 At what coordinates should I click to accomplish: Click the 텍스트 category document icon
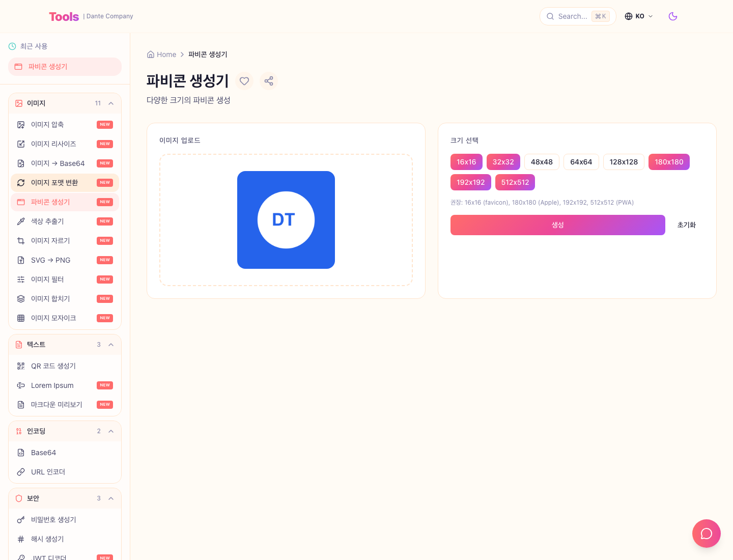tap(19, 345)
